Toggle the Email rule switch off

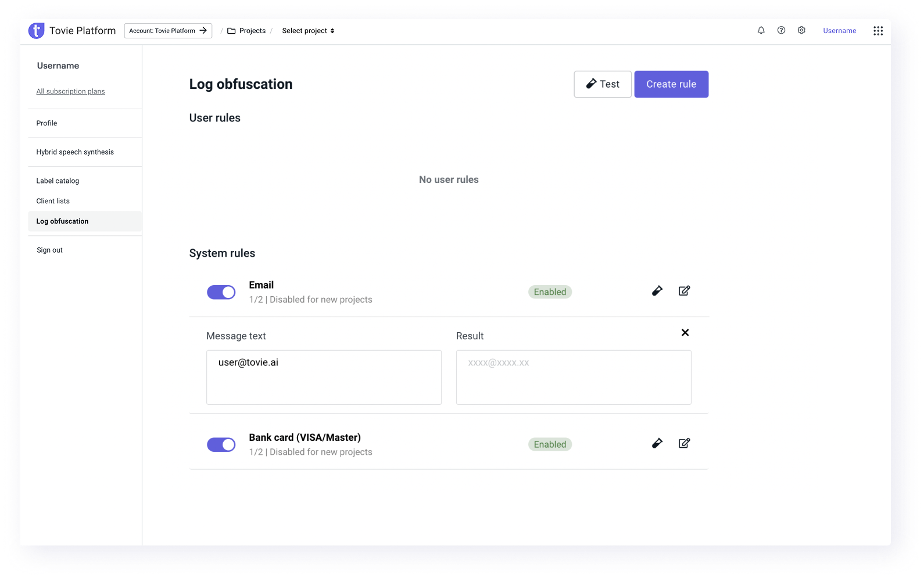[x=221, y=292]
